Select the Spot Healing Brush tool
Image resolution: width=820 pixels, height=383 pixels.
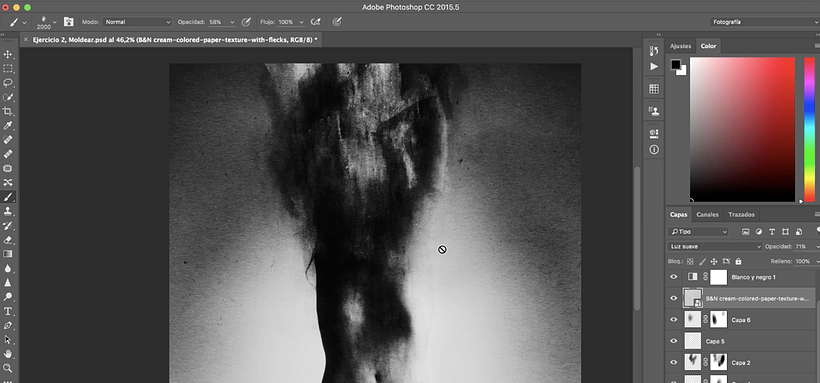click(x=8, y=140)
